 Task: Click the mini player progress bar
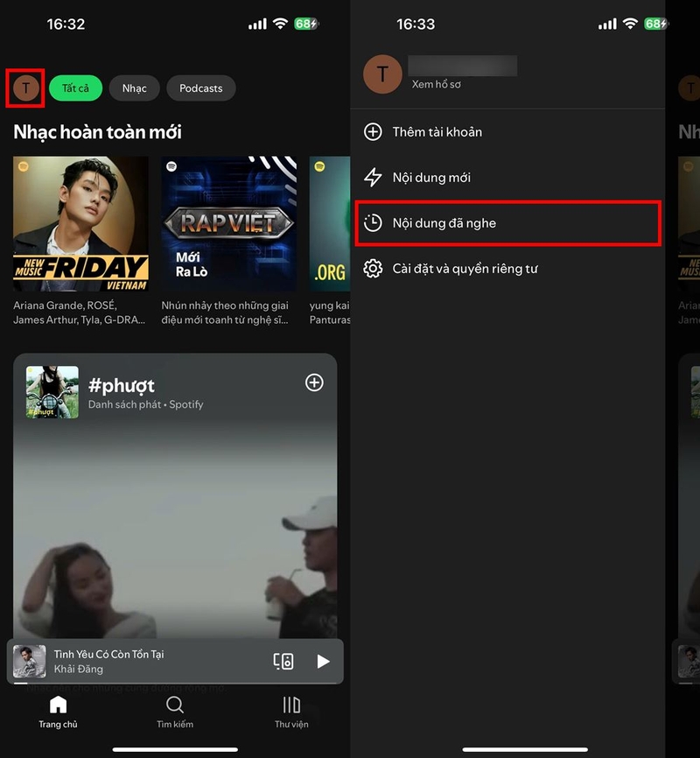pos(175,683)
